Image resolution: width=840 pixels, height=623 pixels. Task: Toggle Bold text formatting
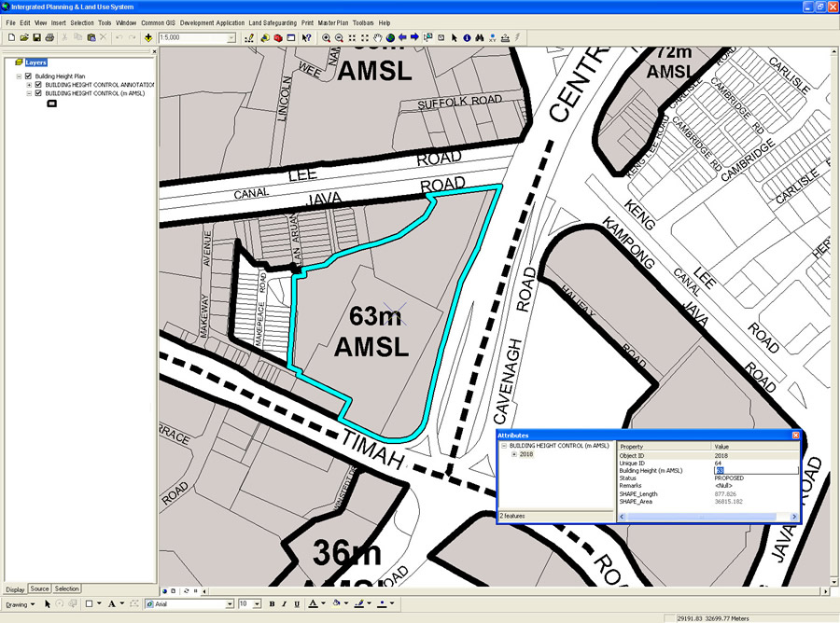tap(273, 603)
